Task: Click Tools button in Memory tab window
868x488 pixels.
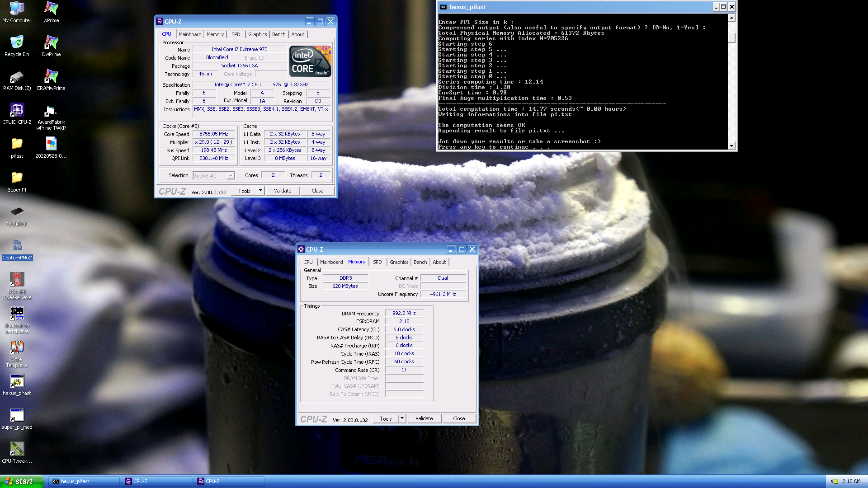Action: (x=386, y=418)
